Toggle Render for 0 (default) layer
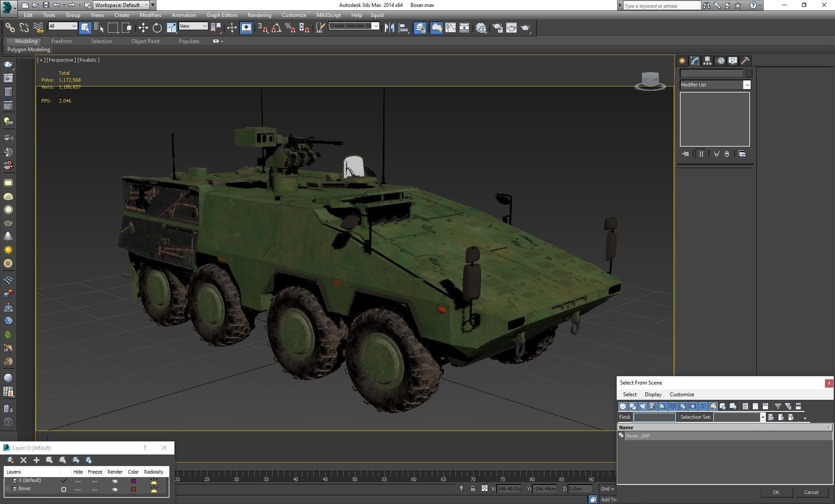Viewport: 835px width, 504px height. pyautogui.click(x=115, y=481)
